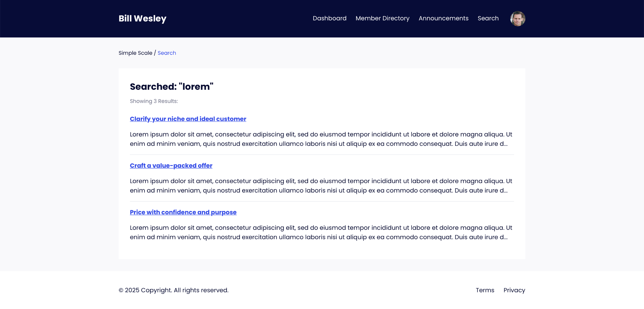Click the Bill Wesley site title

click(142, 18)
